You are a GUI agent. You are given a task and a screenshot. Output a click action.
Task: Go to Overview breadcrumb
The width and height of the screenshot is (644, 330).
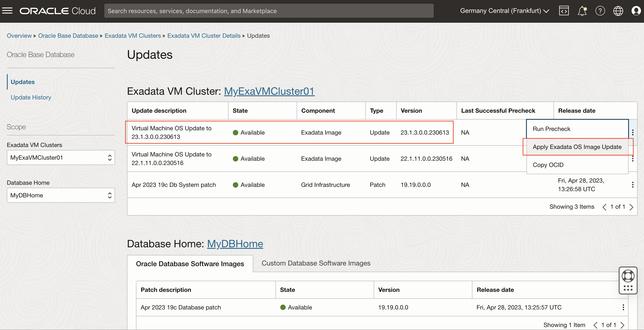point(19,36)
